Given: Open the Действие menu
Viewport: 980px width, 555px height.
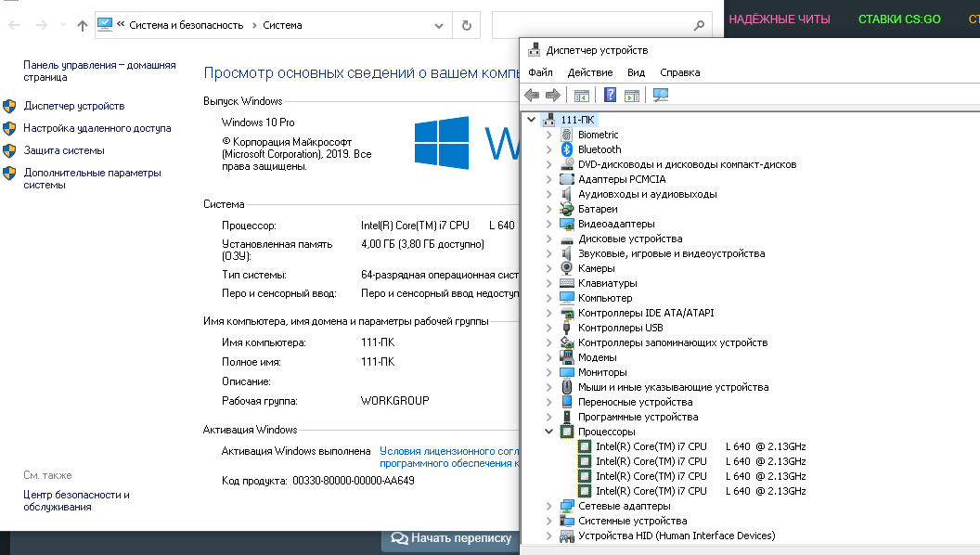Looking at the screenshot, I should click(590, 72).
